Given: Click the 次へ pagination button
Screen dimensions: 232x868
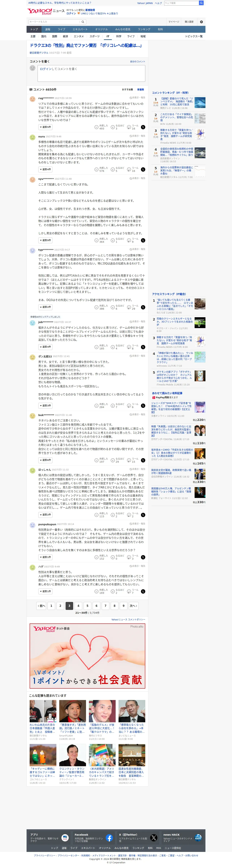Looking at the screenshot, I should point(133,606).
